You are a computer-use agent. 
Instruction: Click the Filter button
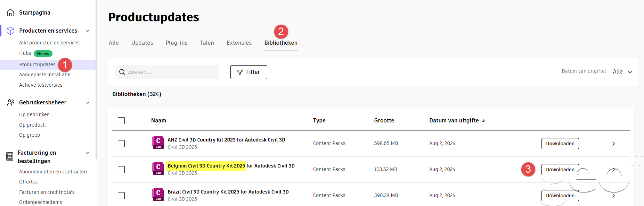249,72
